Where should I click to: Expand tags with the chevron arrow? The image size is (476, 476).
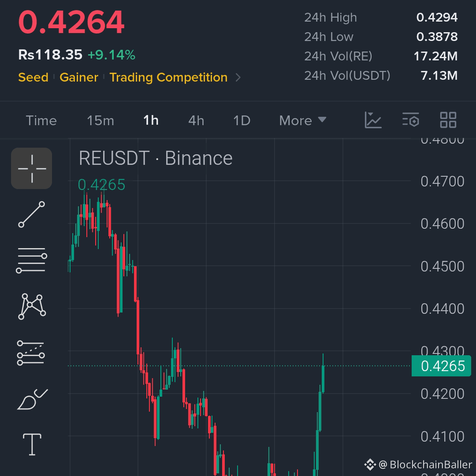tap(238, 78)
